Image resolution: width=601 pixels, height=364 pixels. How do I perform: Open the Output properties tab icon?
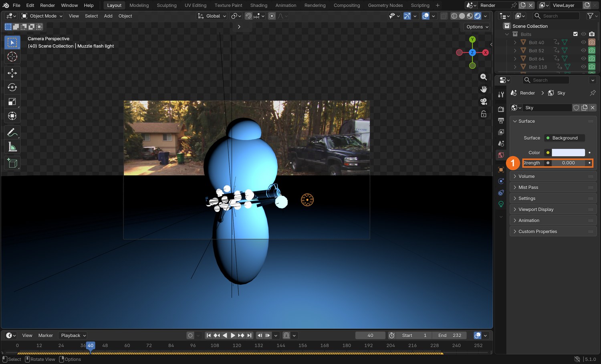point(501,121)
